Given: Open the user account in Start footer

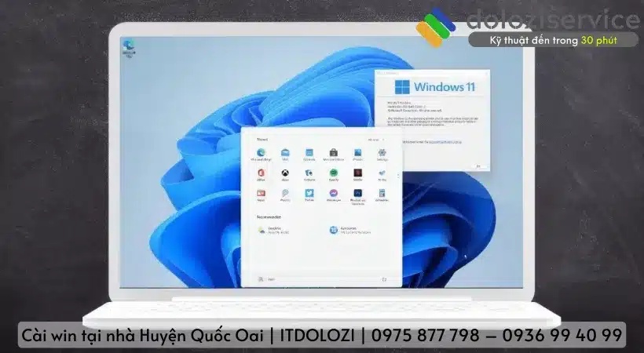Looking at the screenshot, I should tap(266, 279).
